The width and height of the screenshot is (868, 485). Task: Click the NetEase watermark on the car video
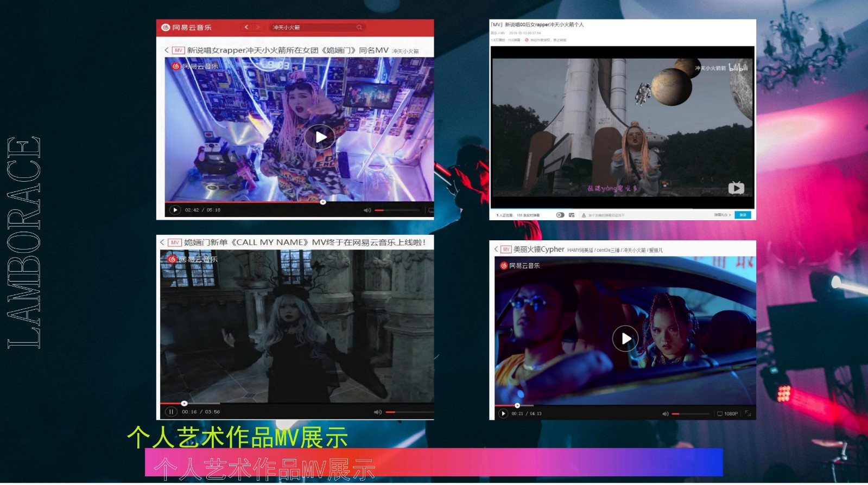click(x=519, y=266)
